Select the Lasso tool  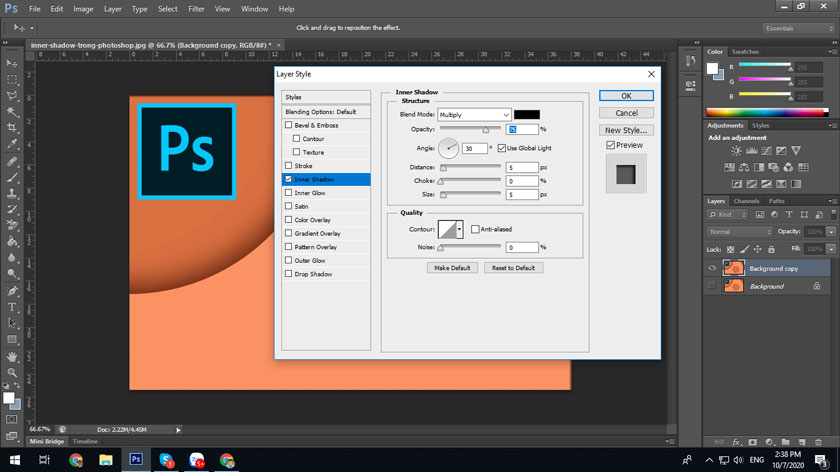[x=12, y=96]
